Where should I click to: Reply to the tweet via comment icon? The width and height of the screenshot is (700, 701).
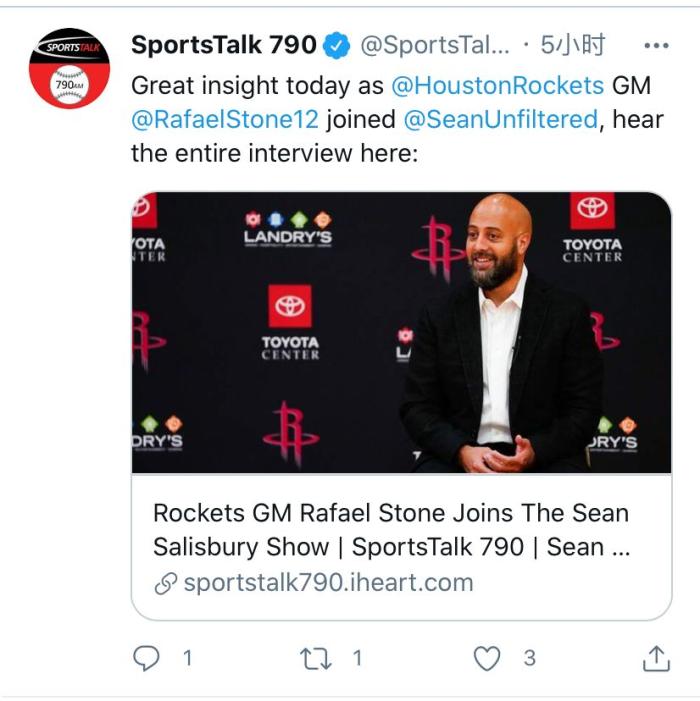(147, 657)
